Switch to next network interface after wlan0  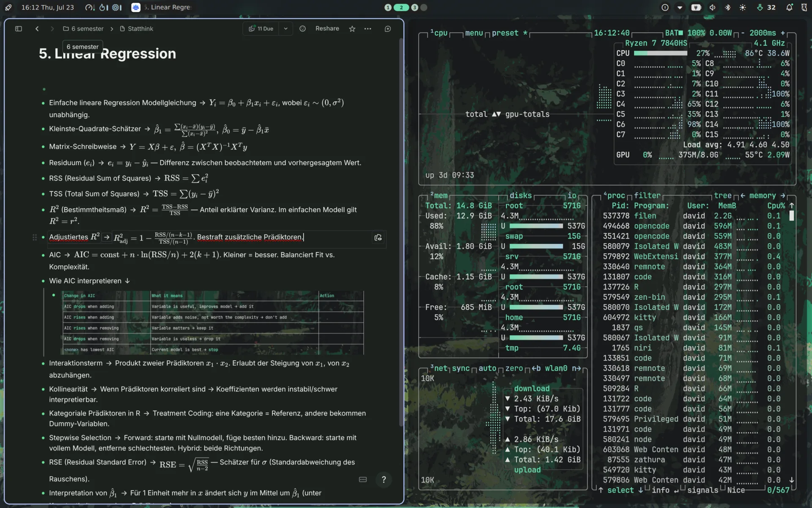coord(576,368)
